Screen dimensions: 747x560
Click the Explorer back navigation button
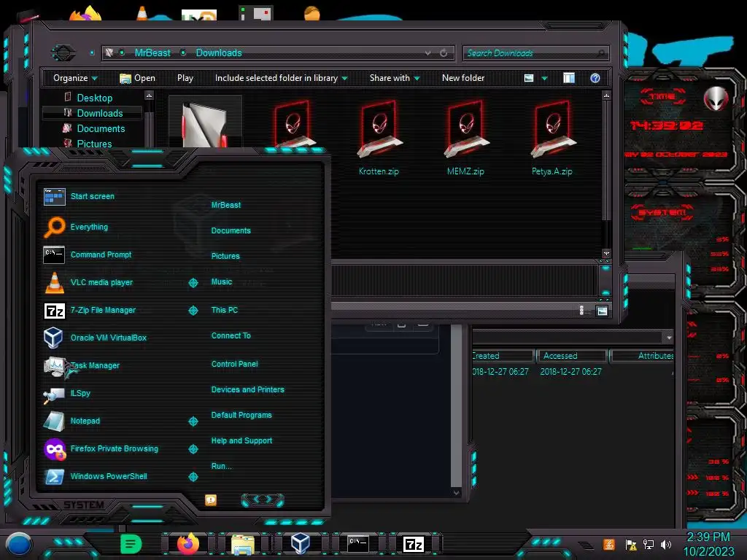pos(63,52)
